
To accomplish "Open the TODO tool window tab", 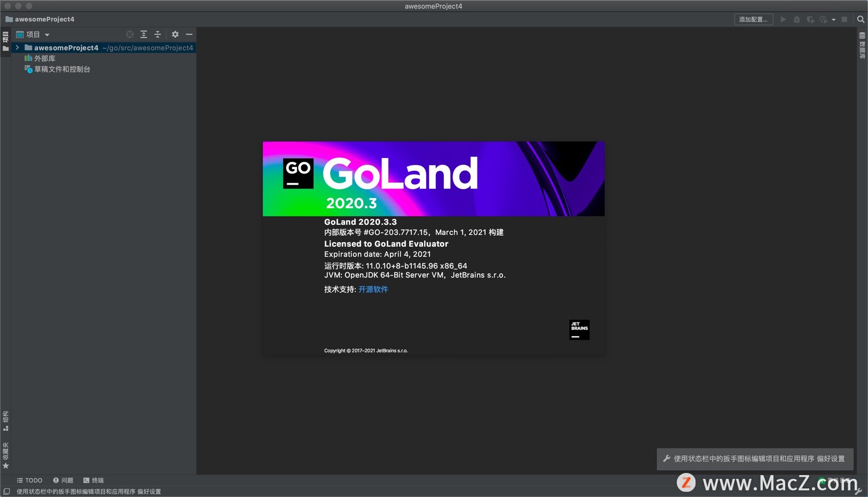I will point(29,480).
